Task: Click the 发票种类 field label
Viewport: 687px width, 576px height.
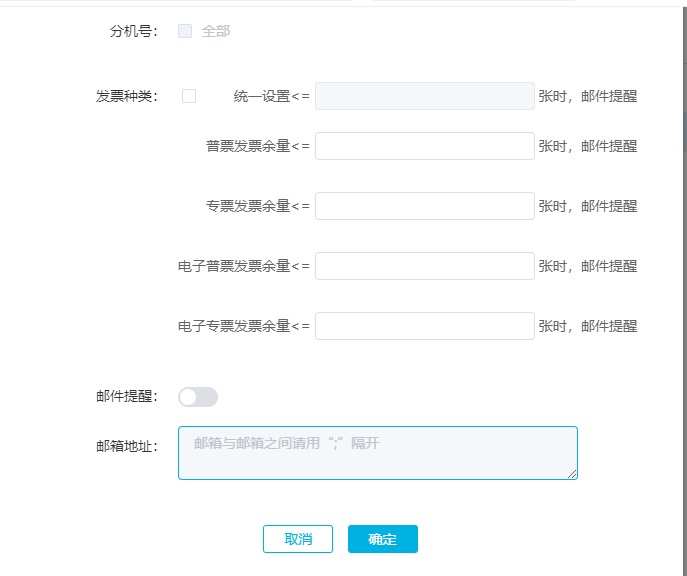Action: click(127, 96)
